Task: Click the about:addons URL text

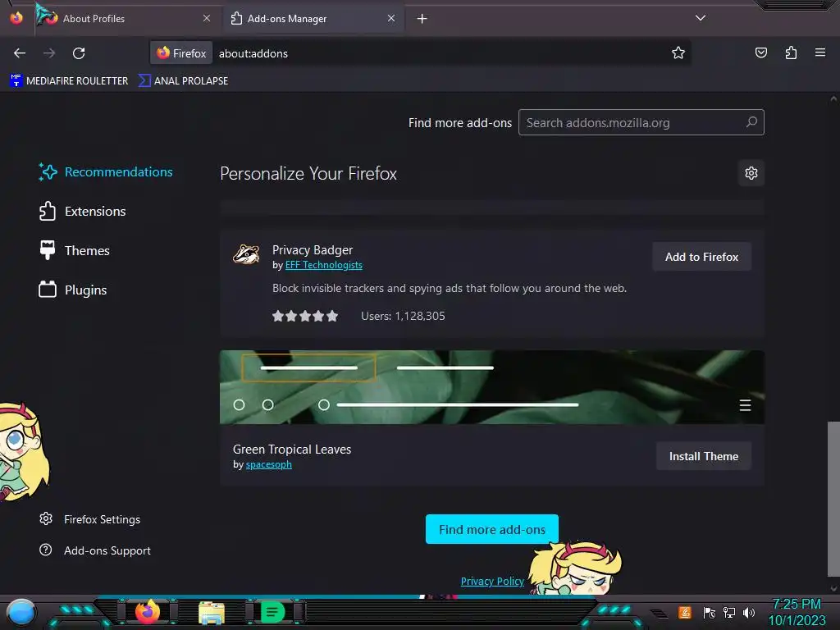Action: [x=253, y=53]
